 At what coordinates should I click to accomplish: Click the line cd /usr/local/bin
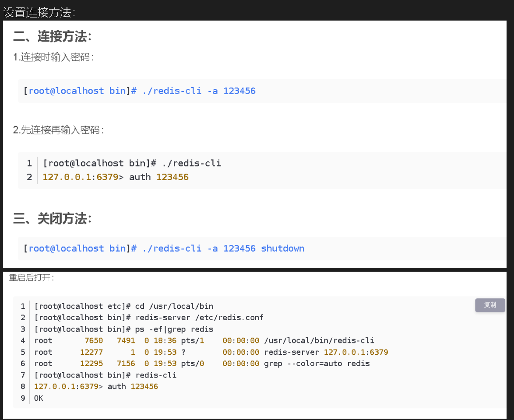pos(124,306)
